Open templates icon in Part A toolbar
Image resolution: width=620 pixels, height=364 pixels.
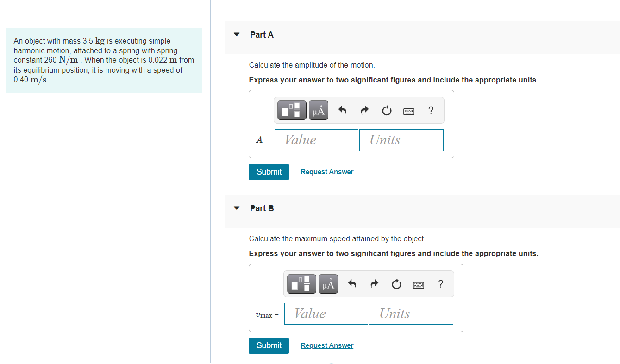click(292, 110)
